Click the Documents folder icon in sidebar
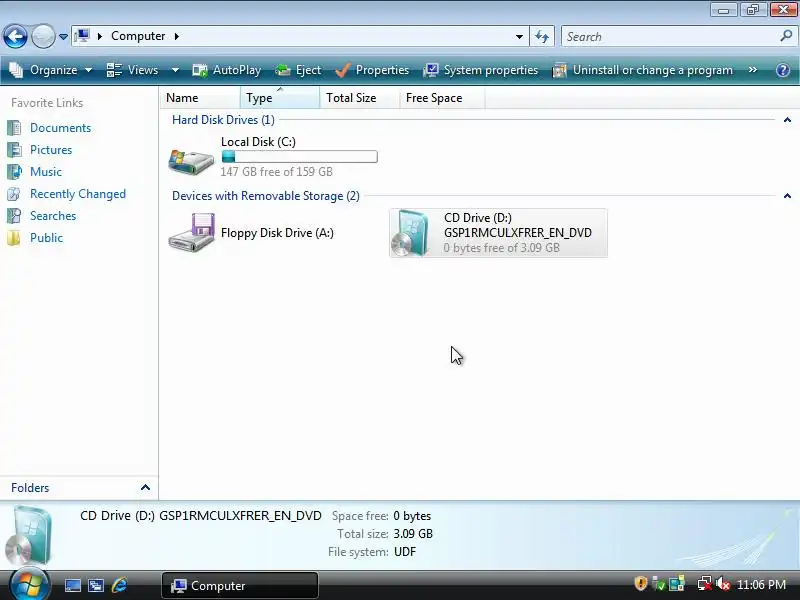800x600 pixels. pos(14,128)
